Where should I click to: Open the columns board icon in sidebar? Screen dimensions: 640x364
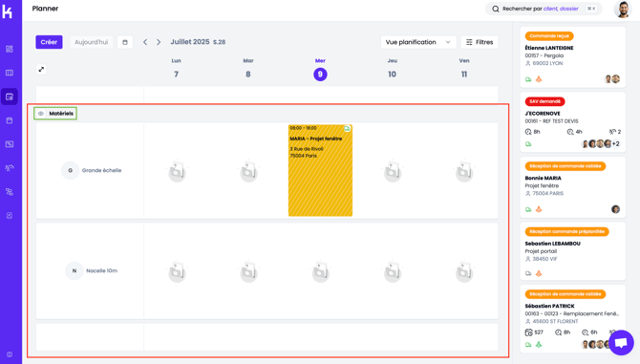click(10, 73)
